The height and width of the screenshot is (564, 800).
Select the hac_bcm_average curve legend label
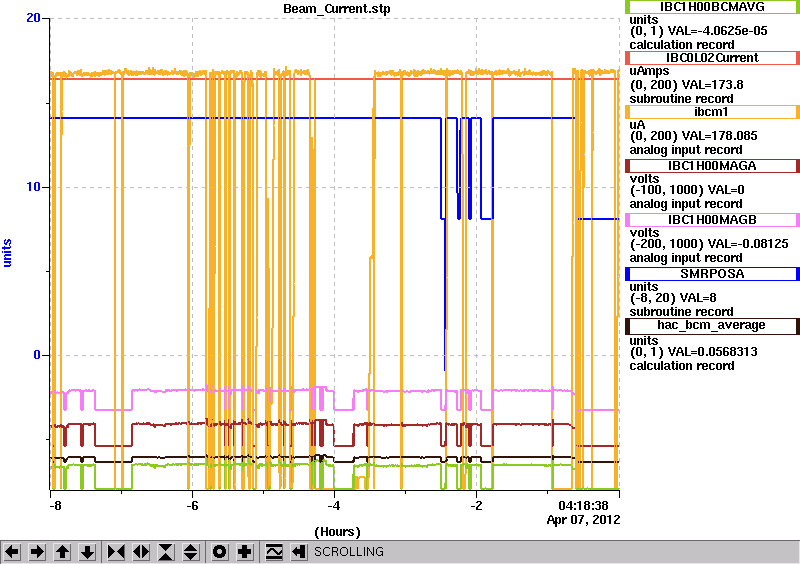712,326
